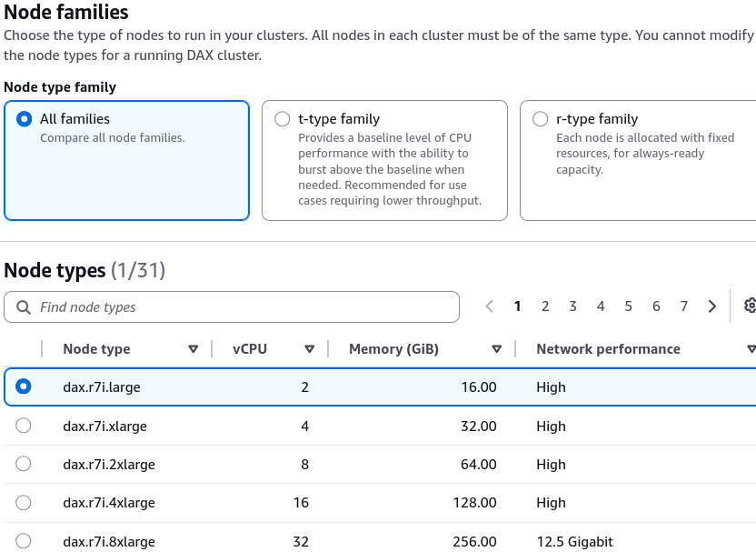Click the t-type family description text

[x=390, y=169]
